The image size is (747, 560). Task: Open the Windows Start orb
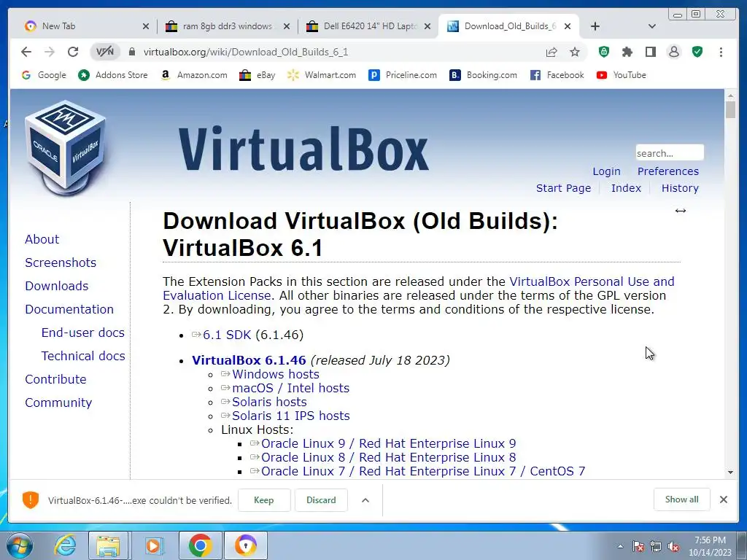[x=20, y=545]
